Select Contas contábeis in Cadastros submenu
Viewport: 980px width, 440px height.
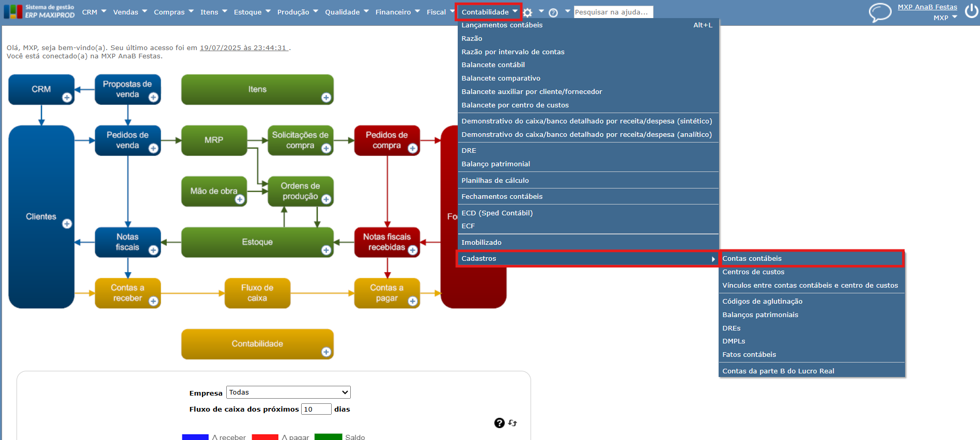tap(812, 258)
